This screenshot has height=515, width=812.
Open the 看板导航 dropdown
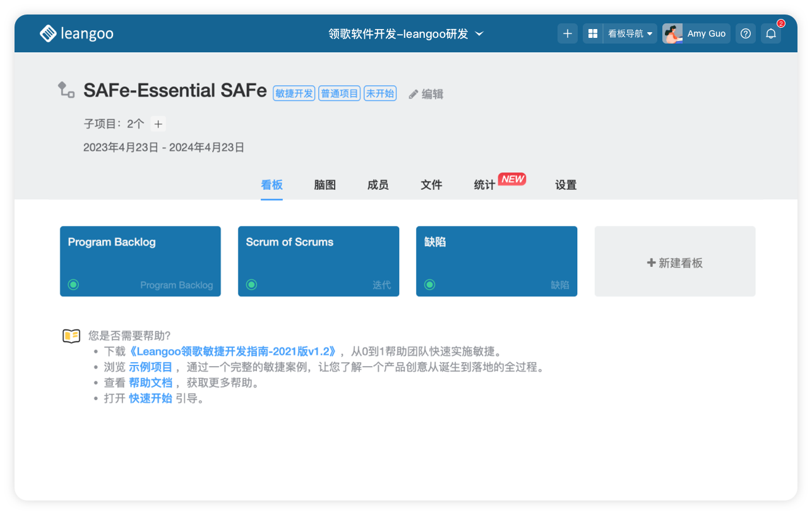tap(630, 33)
